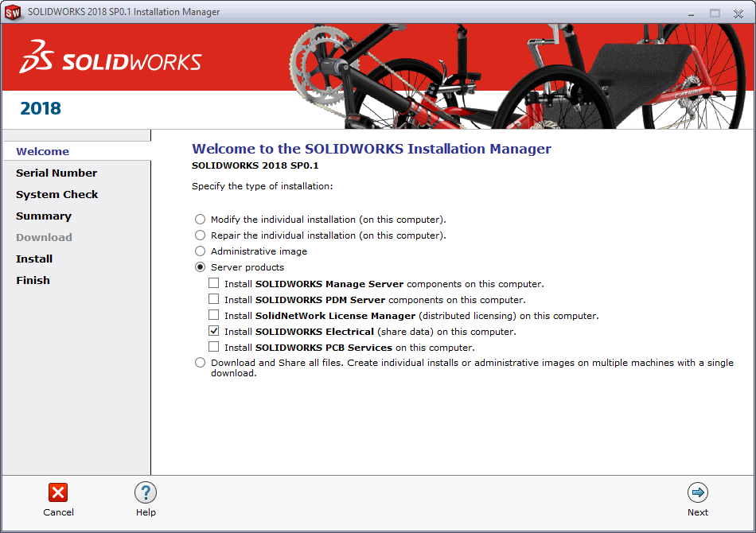This screenshot has height=533, width=756.
Task: Select Modify the individual installation option
Action: click(200, 220)
